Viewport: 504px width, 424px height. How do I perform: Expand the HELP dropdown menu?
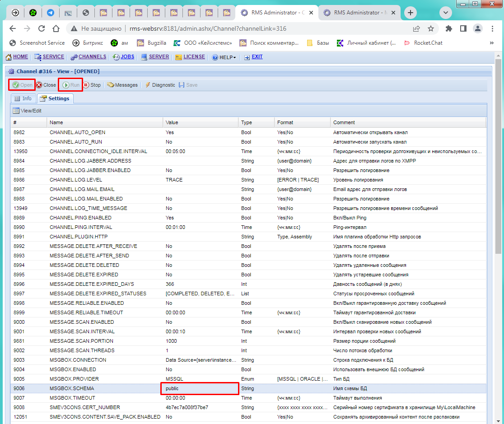coord(224,57)
